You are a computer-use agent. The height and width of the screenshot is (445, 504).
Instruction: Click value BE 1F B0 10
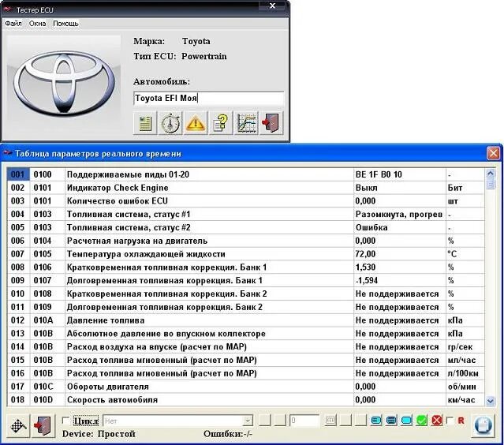pyautogui.click(x=379, y=174)
